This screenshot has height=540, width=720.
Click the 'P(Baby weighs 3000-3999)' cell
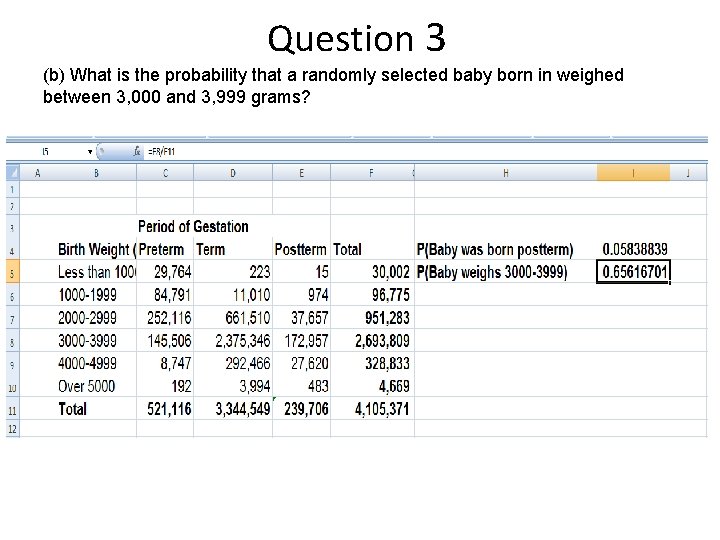506,272
